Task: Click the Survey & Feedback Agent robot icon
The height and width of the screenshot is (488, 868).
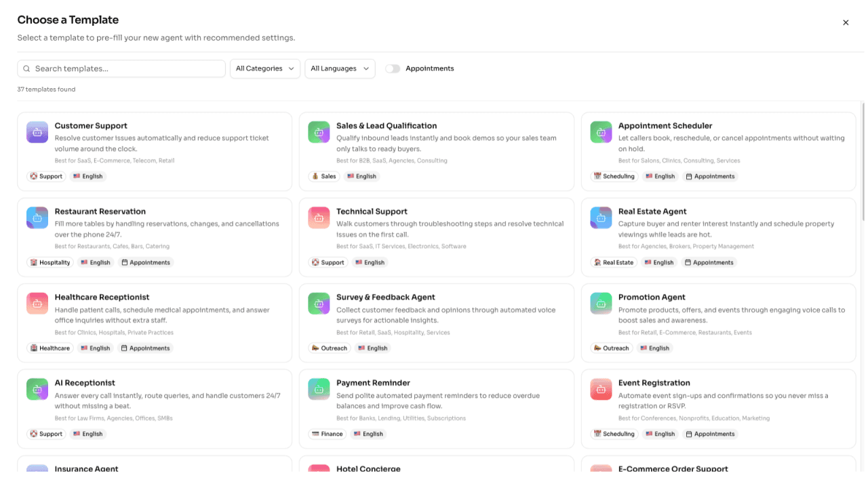Action: click(319, 304)
